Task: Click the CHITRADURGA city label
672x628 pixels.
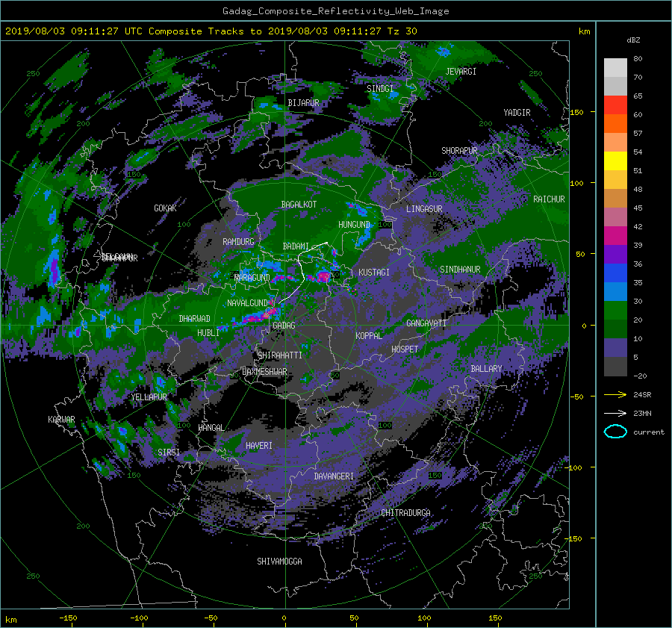Action: (405, 513)
